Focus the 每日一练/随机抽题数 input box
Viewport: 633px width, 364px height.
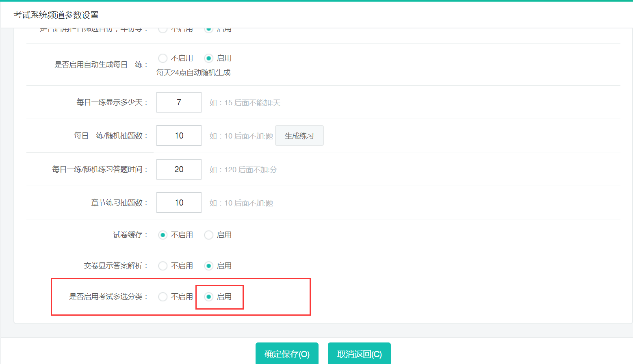pyautogui.click(x=179, y=136)
